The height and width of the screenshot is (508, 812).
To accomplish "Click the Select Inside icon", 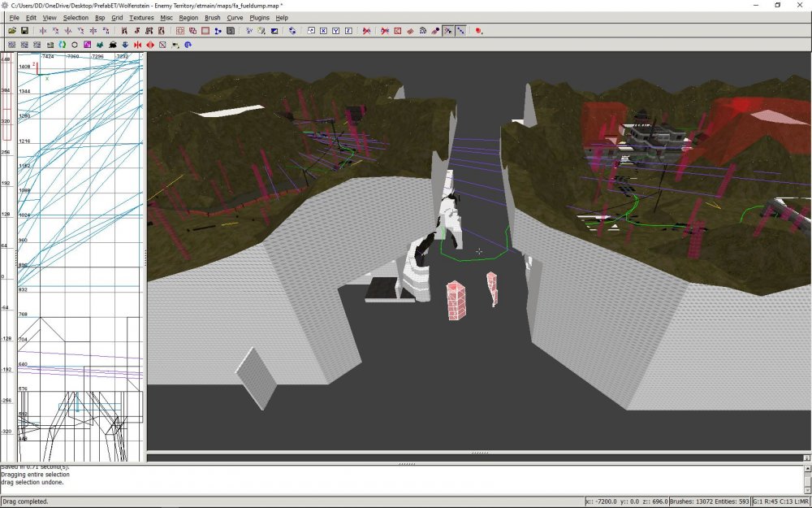I will [162, 31].
